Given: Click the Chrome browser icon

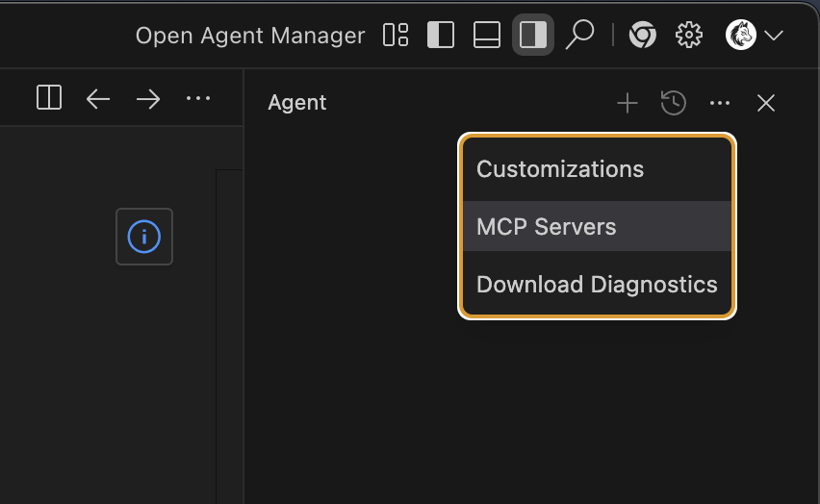Looking at the screenshot, I should [x=642, y=36].
